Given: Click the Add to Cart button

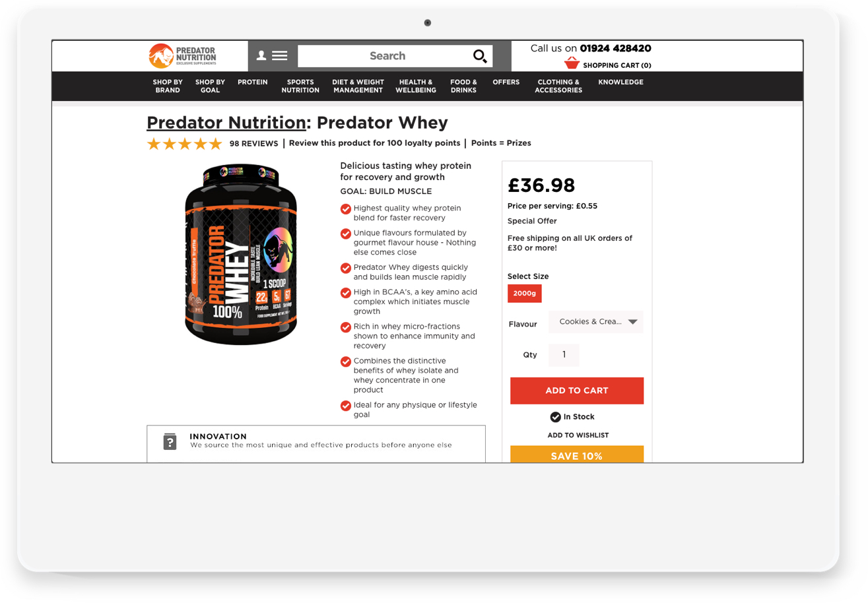Looking at the screenshot, I should (577, 391).
